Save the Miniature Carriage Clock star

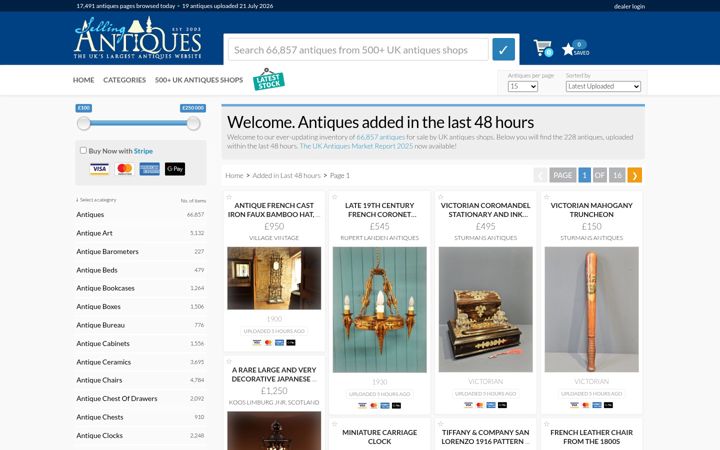click(335, 424)
